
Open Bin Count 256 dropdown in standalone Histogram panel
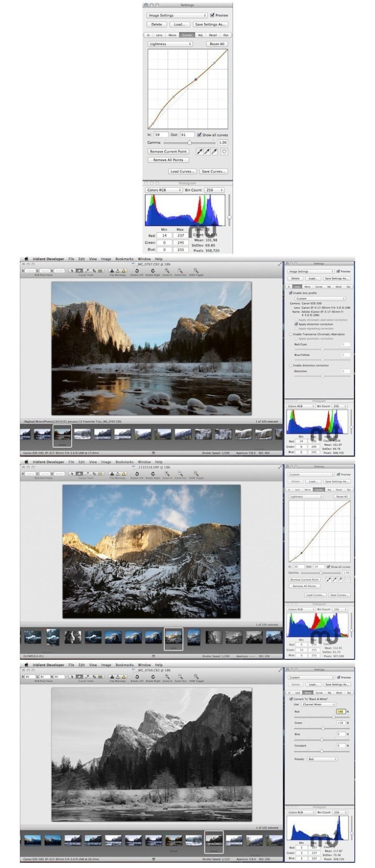click(x=214, y=190)
